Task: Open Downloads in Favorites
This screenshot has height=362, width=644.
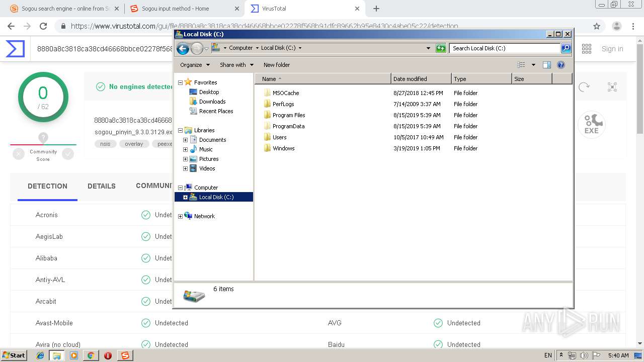Action: tap(212, 102)
